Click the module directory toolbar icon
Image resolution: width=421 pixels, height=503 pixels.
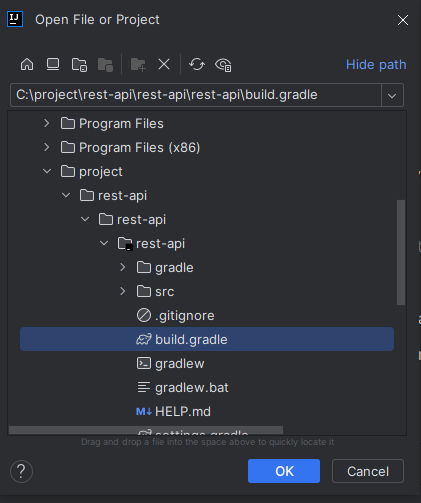click(105, 64)
